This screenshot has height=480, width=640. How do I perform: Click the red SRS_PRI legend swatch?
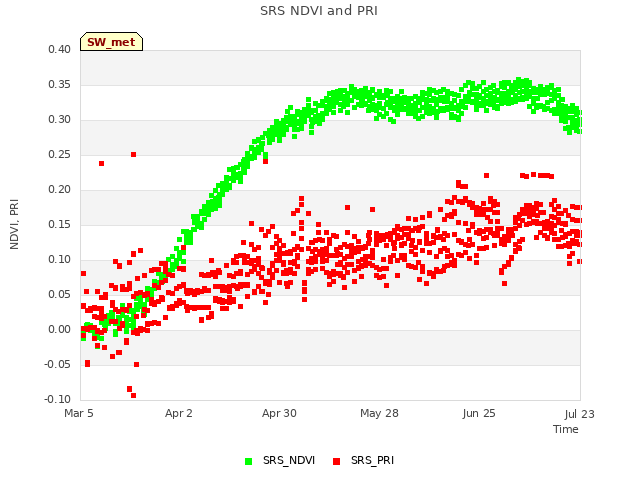pos(336,461)
